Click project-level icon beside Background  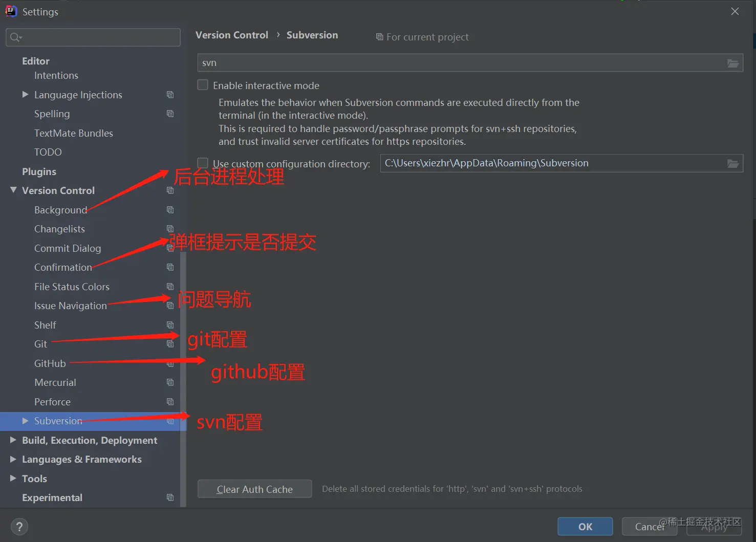point(170,210)
